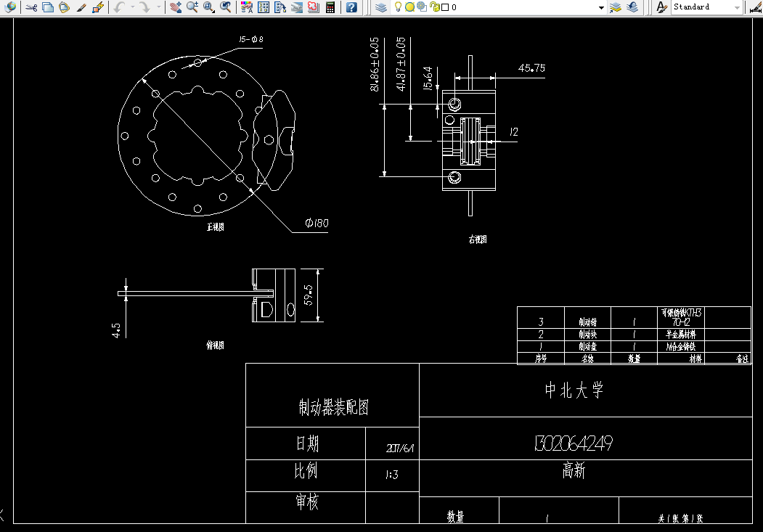Image resolution: width=763 pixels, height=532 pixels.
Task: Toggle viewport freeze icon for layer 0
Action: [422, 7]
